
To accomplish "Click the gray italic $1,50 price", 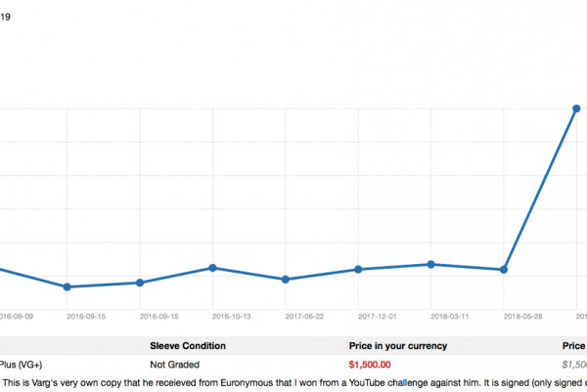I will click(573, 365).
